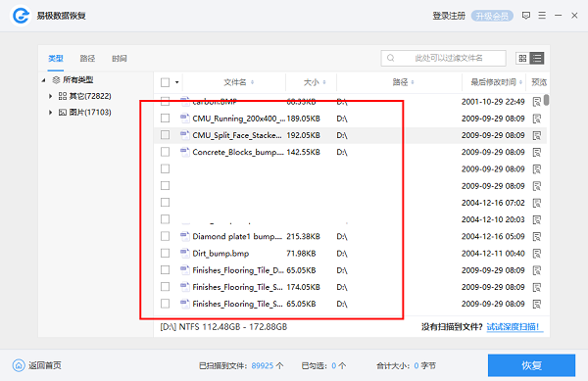Image resolution: width=588 pixels, height=381 pixels.
Task: Select the 图片(17103) category label
Action: [x=90, y=113]
